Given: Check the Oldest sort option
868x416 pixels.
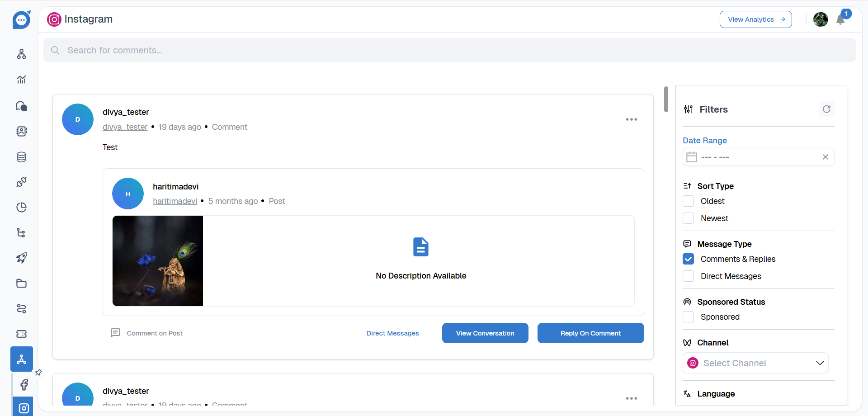Looking at the screenshot, I should coord(688,201).
